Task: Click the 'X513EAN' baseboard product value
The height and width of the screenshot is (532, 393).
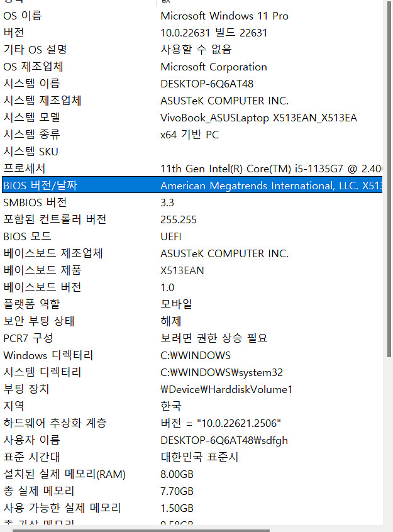Action: coord(182,270)
